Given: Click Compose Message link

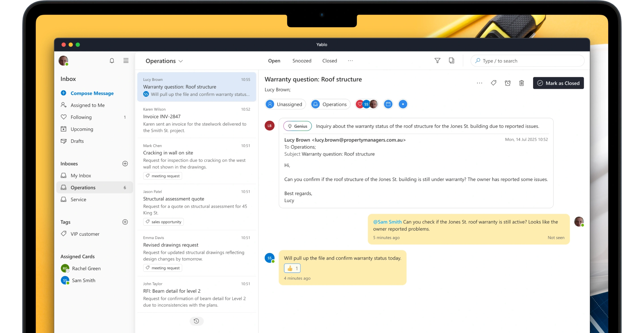Looking at the screenshot, I should (92, 93).
